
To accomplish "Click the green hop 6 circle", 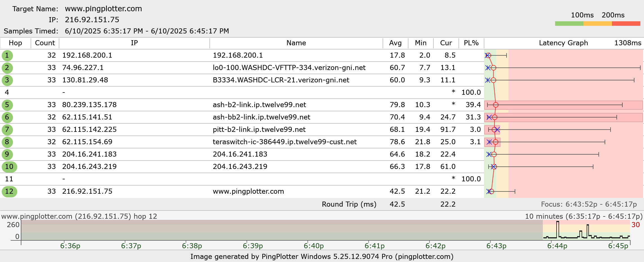I will [x=7, y=117].
